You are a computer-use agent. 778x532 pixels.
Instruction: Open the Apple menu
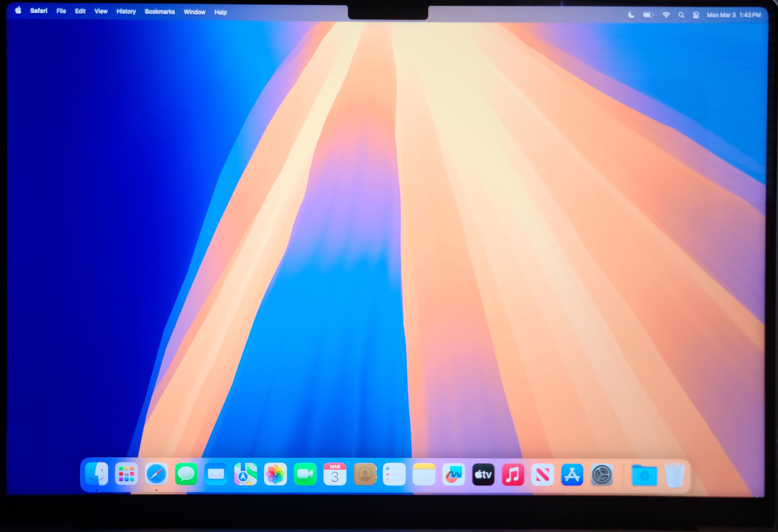pos(19,10)
